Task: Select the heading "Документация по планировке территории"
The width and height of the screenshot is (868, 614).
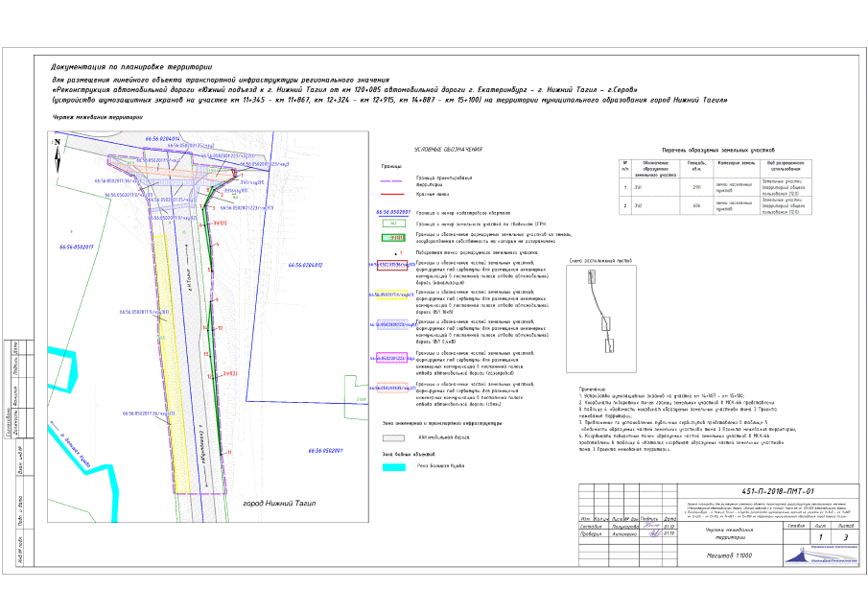Action: tap(131, 67)
